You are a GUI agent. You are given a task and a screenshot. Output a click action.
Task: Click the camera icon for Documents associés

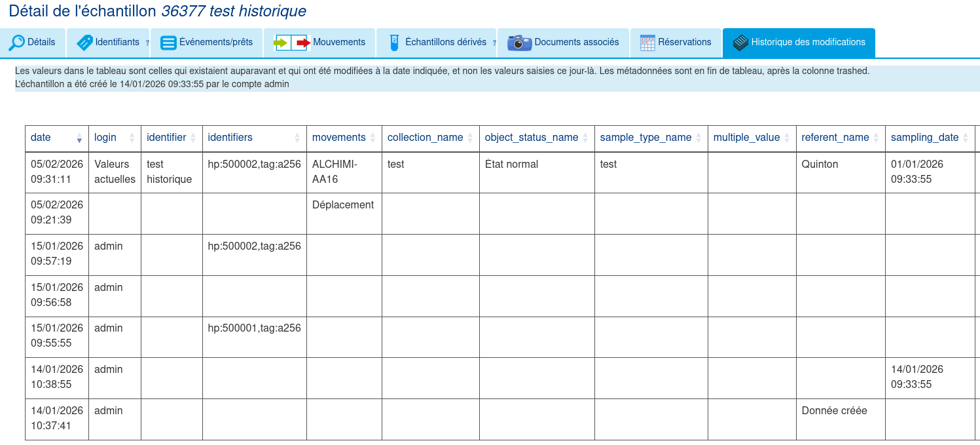point(519,43)
